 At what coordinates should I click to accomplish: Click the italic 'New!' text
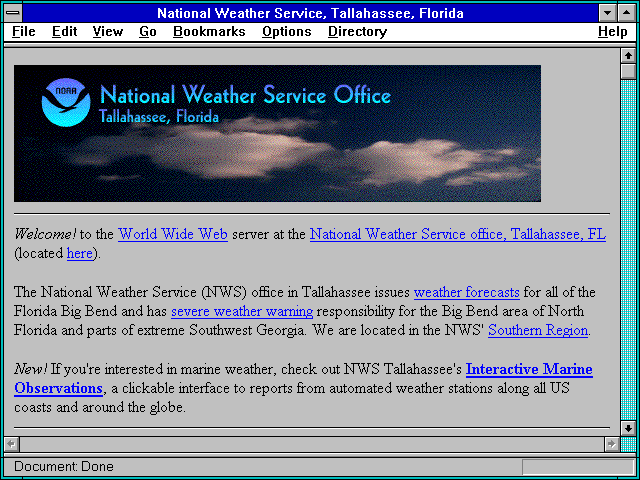coord(31,369)
